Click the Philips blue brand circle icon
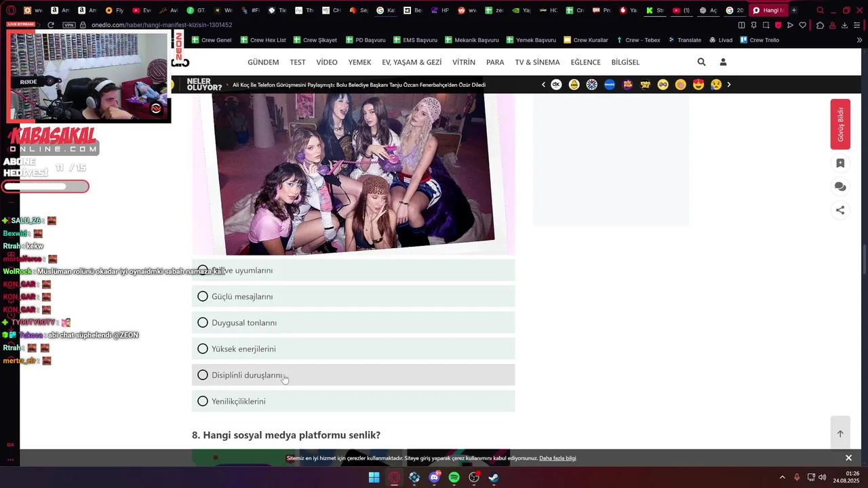 [x=610, y=85]
